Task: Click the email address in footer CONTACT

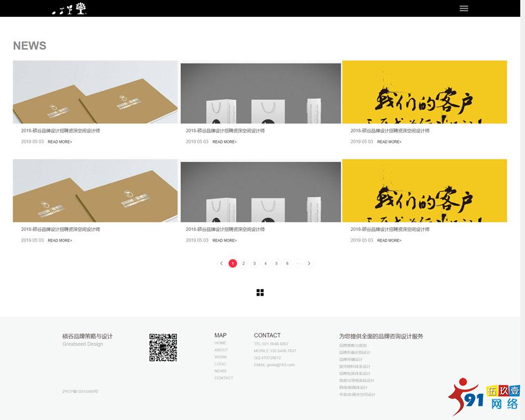Action: 274,365
